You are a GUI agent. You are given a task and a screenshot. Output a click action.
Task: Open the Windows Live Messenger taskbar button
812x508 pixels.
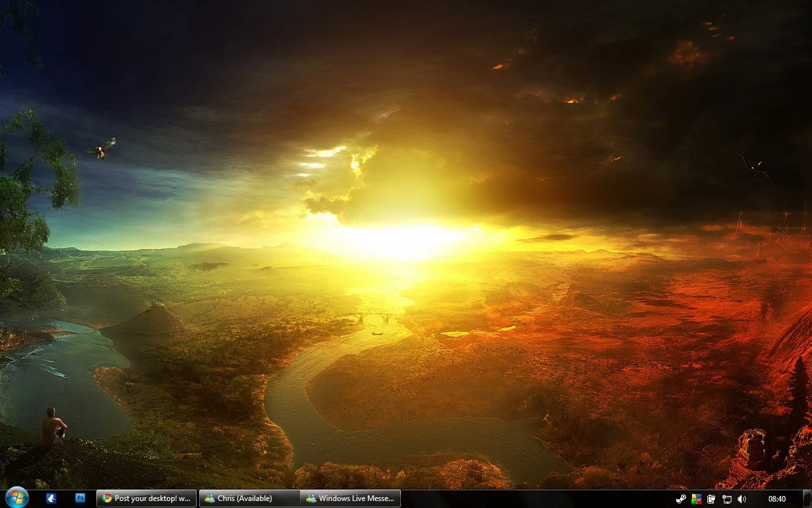coord(350,498)
